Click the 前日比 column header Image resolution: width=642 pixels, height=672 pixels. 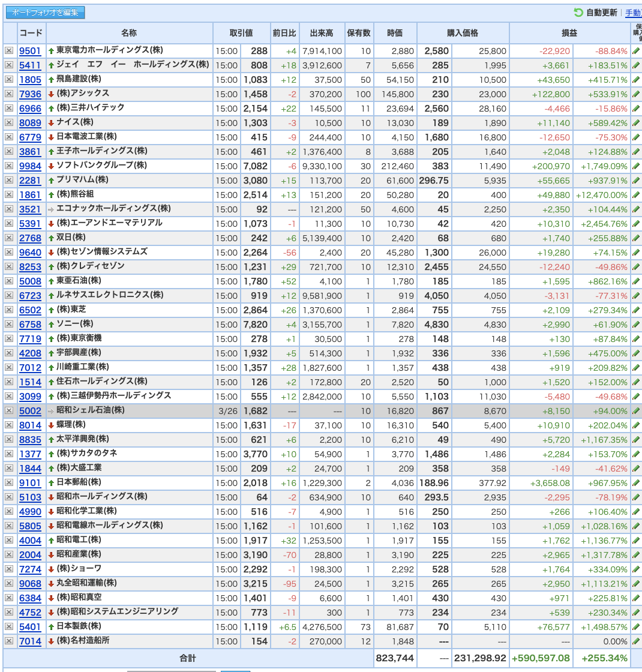[x=284, y=33]
